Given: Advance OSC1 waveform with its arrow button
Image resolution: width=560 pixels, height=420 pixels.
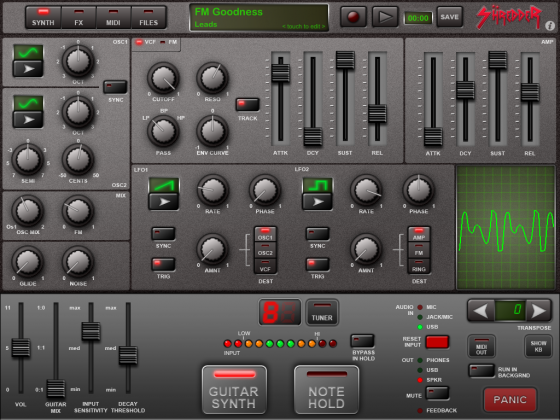Looking at the screenshot, I should pyautogui.click(x=28, y=69).
